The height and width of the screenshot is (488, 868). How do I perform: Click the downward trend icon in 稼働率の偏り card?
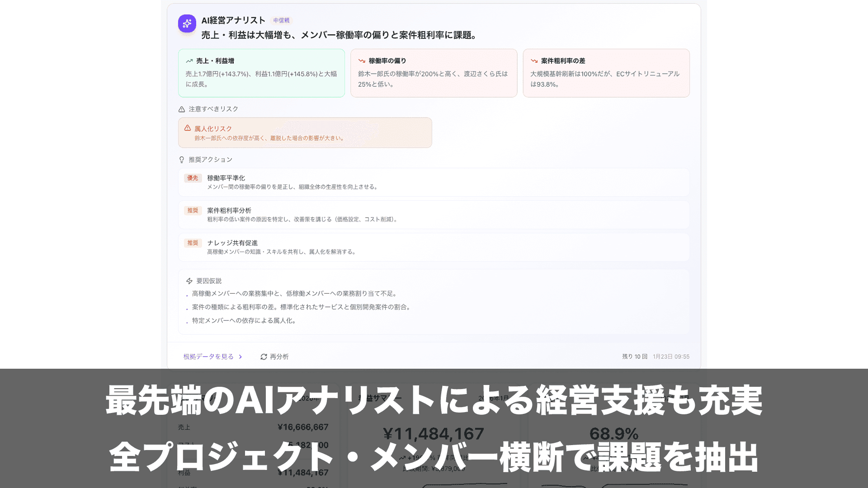click(361, 60)
